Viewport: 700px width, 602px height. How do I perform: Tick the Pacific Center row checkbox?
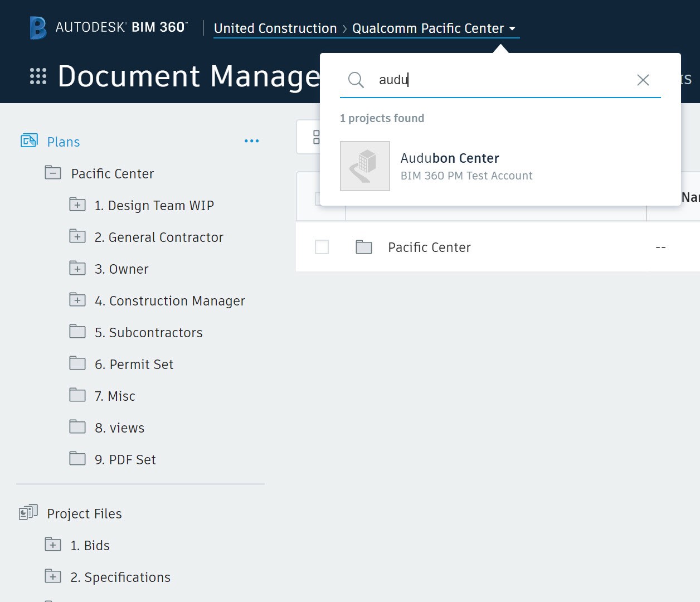(x=322, y=247)
